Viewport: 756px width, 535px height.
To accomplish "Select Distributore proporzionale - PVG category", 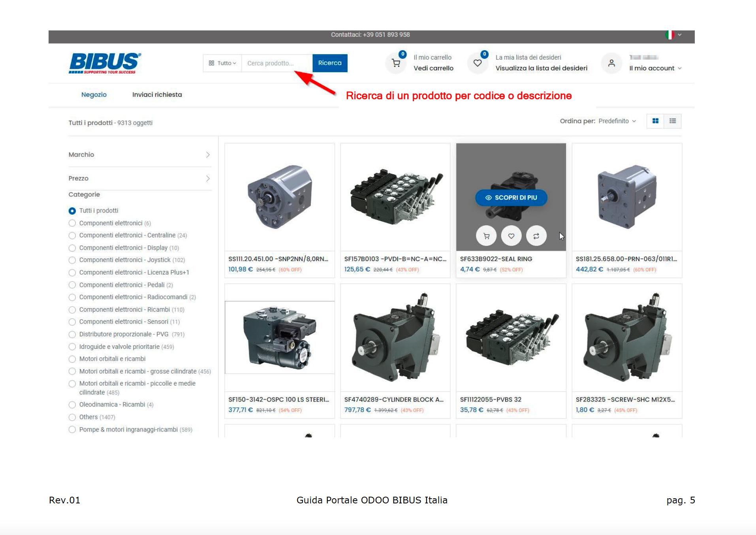I will pyautogui.click(x=72, y=334).
